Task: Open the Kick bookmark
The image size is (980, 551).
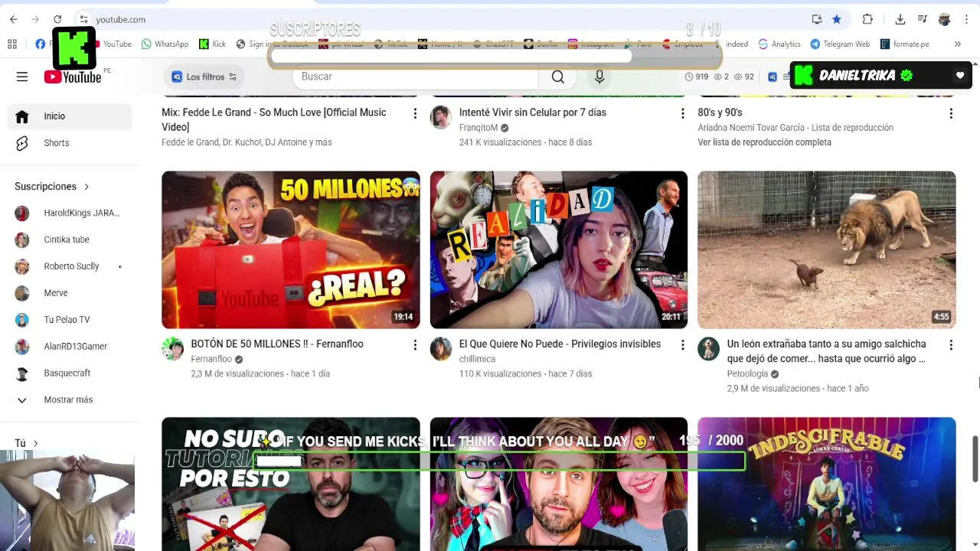Action: click(212, 44)
